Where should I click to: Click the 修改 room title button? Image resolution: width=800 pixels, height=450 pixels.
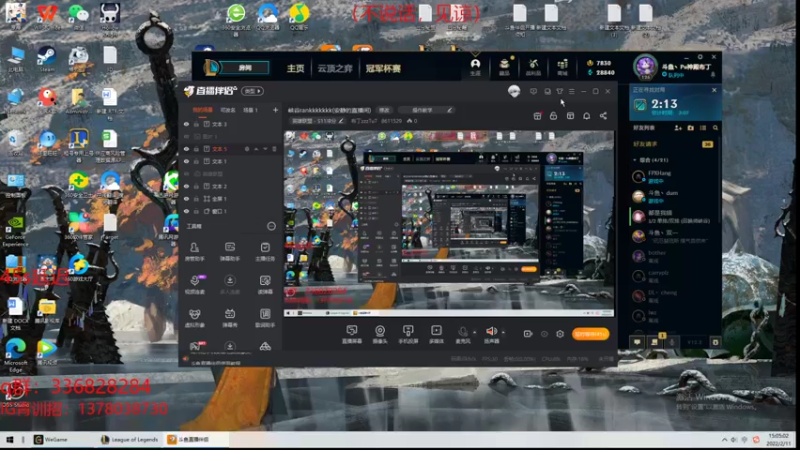coord(384,110)
